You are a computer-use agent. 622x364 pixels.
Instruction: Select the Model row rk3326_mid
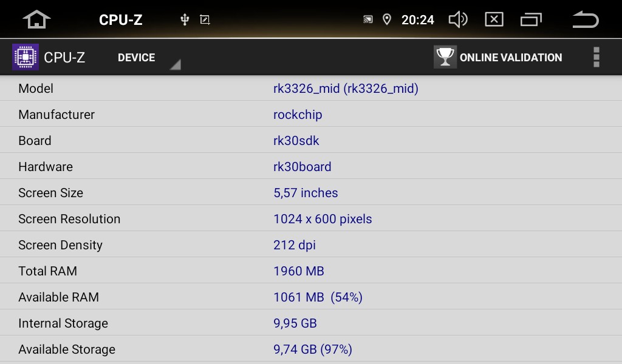311,89
